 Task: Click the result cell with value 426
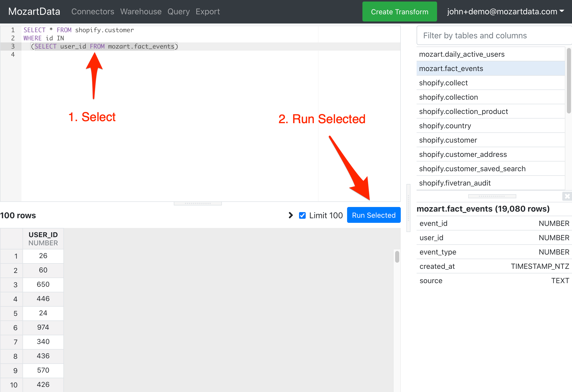(43, 385)
